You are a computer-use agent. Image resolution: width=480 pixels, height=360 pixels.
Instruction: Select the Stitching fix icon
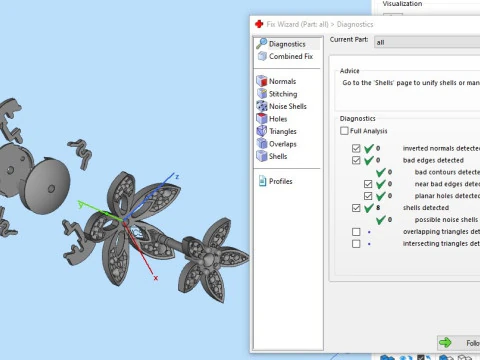[x=262, y=94]
